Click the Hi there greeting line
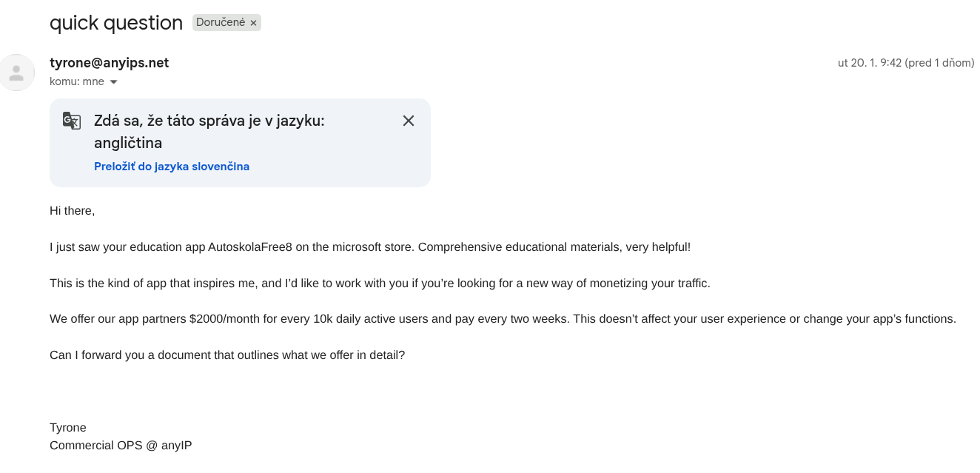The width and height of the screenshot is (980, 473). click(x=73, y=211)
